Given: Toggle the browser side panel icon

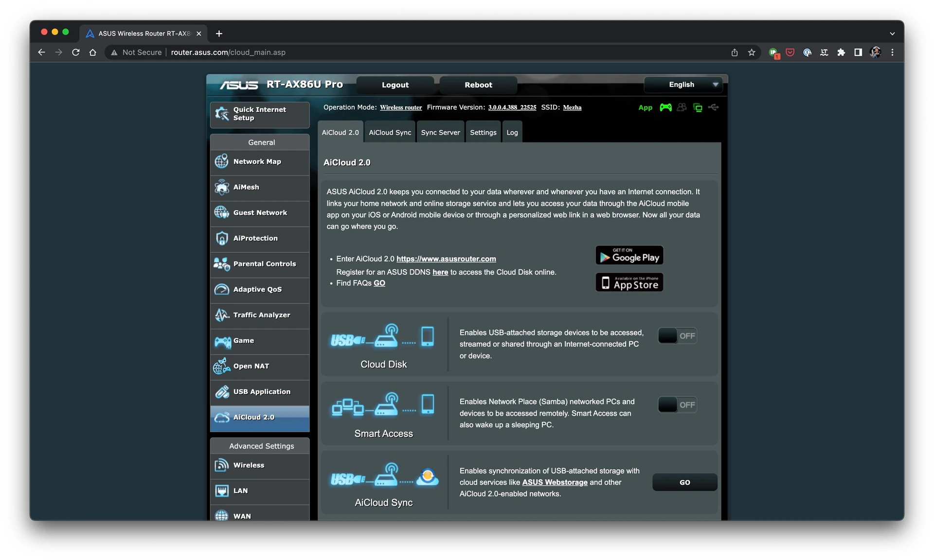Looking at the screenshot, I should pos(858,52).
